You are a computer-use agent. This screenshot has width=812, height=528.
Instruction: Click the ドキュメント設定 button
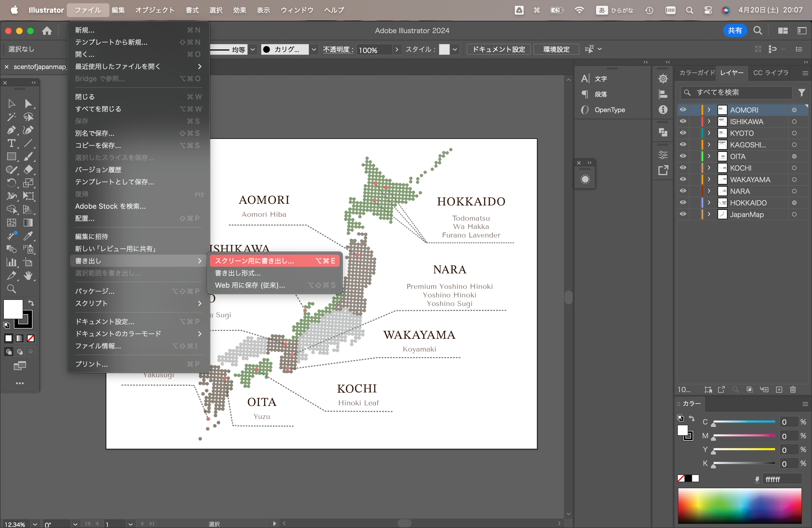498,49
